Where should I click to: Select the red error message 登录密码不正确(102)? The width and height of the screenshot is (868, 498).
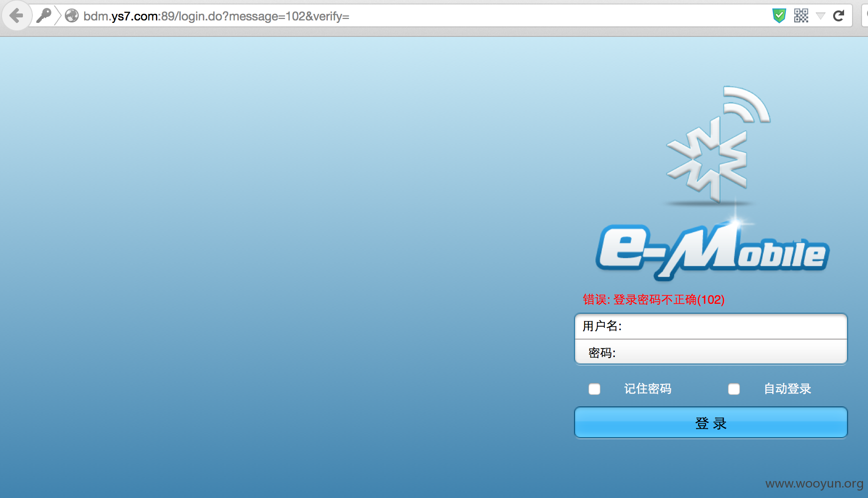tap(654, 300)
